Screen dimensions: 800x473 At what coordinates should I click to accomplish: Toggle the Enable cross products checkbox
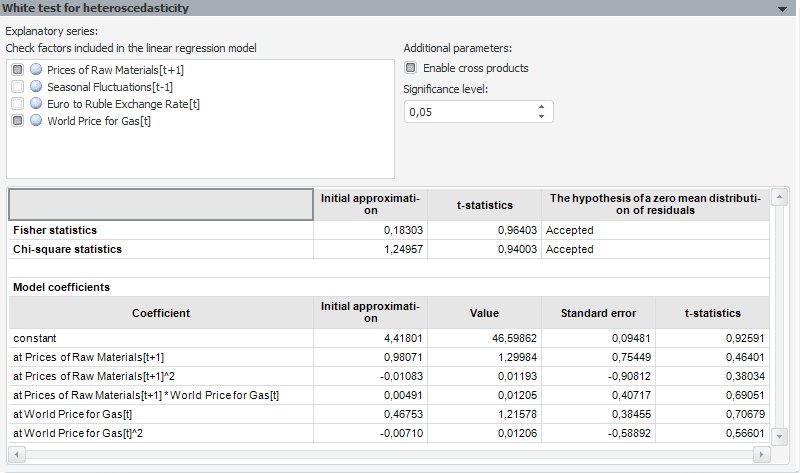410,68
